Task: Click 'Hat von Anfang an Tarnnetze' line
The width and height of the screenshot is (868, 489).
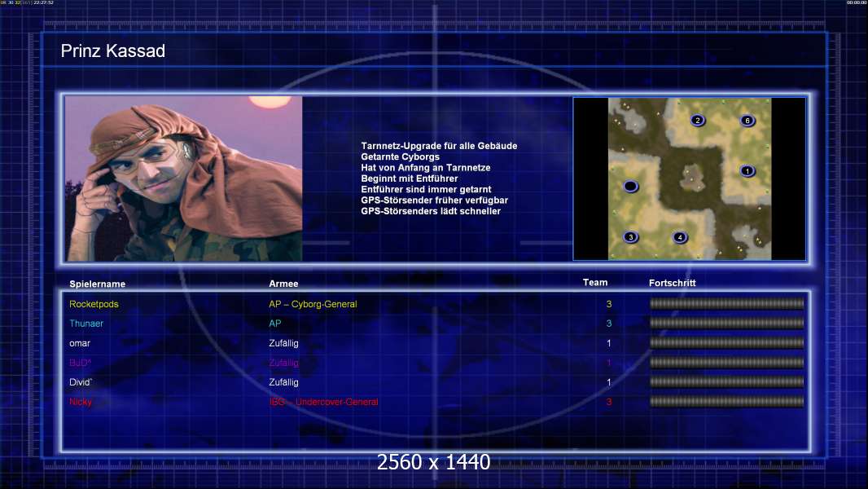Action: point(426,168)
